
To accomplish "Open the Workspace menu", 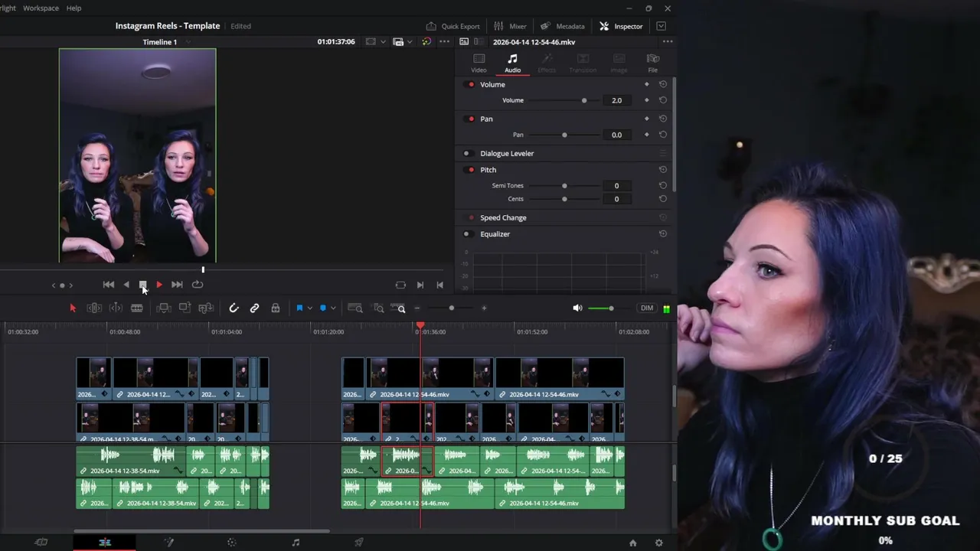I will (41, 8).
